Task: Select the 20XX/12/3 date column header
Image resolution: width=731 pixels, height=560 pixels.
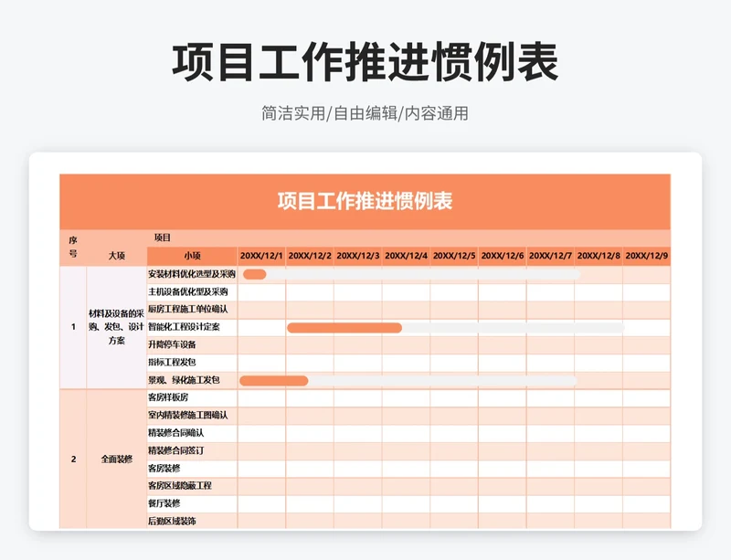Action: click(x=358, y=256)
